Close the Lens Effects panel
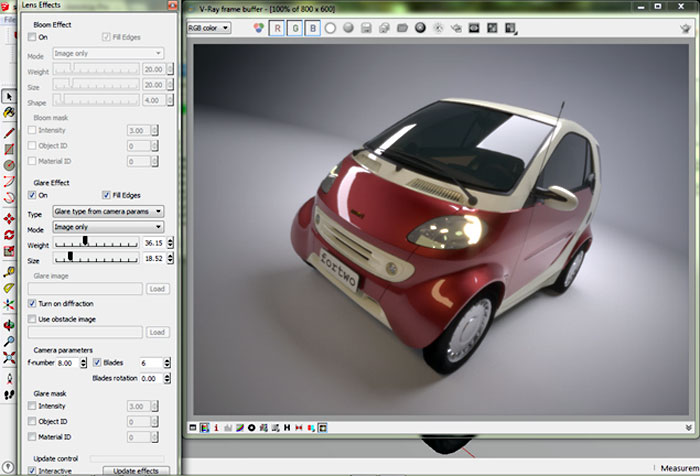 [172, 5]
